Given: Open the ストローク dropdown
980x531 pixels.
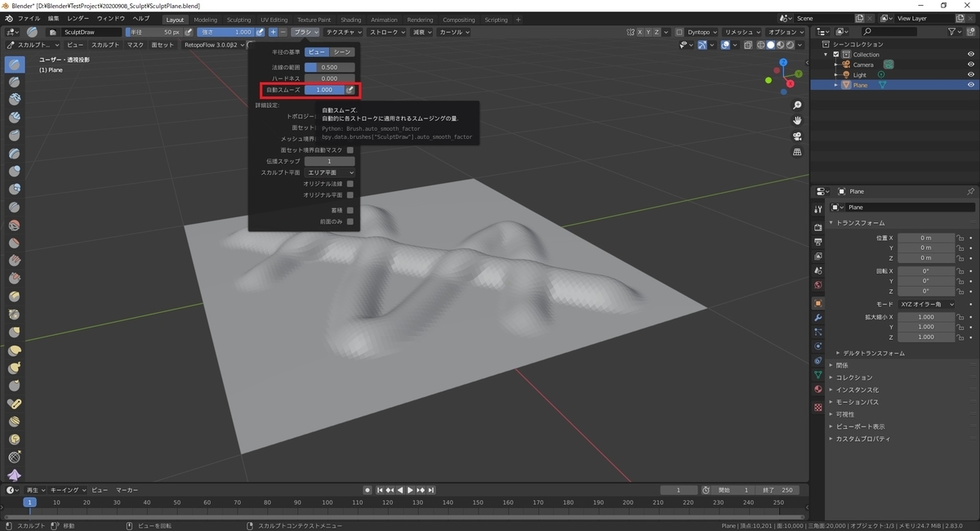Looking at the screenshot, I should click(x=386, y=32).
